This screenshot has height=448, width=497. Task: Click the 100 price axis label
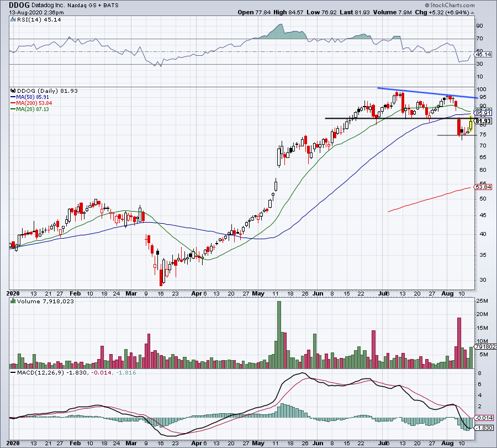[481, 89]
